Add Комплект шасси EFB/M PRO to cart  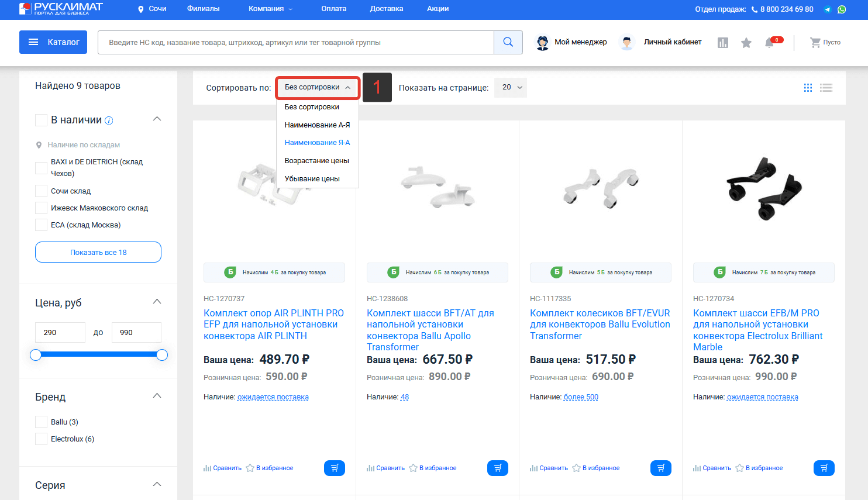[824, 468]
